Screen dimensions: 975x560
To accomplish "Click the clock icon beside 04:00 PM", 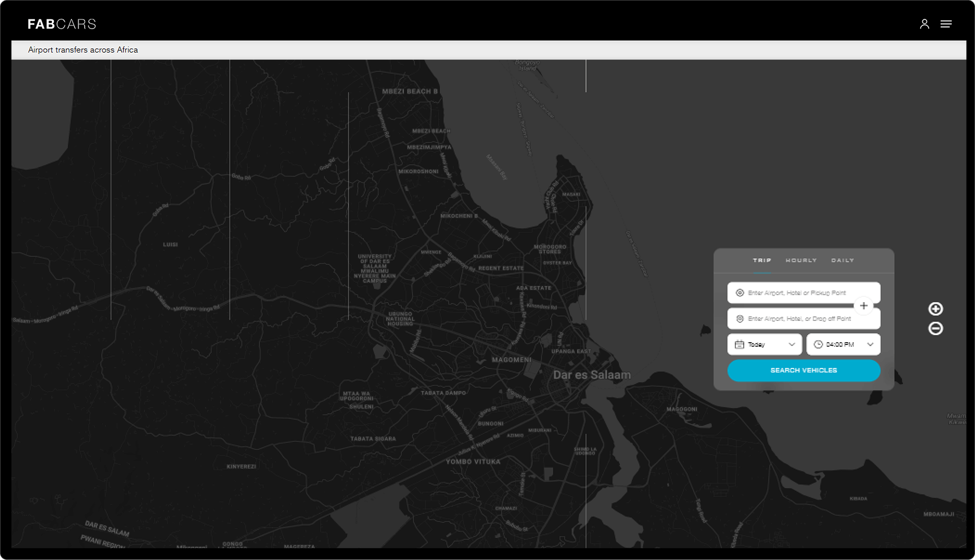I will [x=818, y=344].
